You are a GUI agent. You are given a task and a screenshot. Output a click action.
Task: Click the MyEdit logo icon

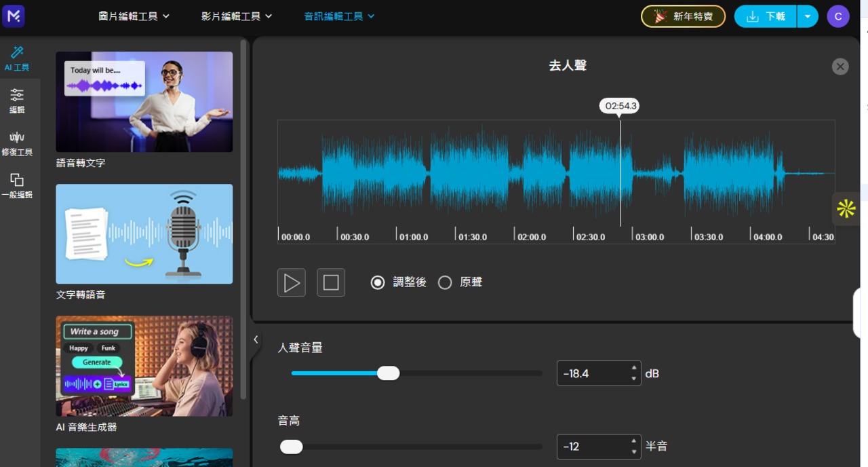click(14, 16)
